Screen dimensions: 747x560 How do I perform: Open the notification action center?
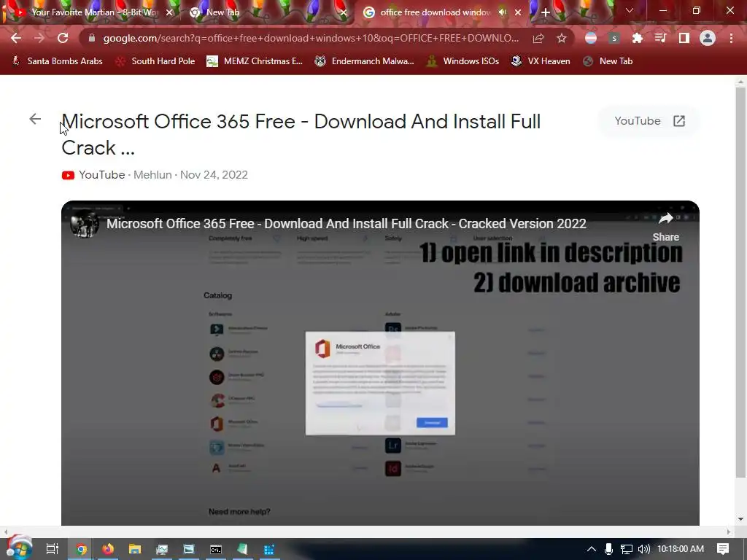coord(723,549)
